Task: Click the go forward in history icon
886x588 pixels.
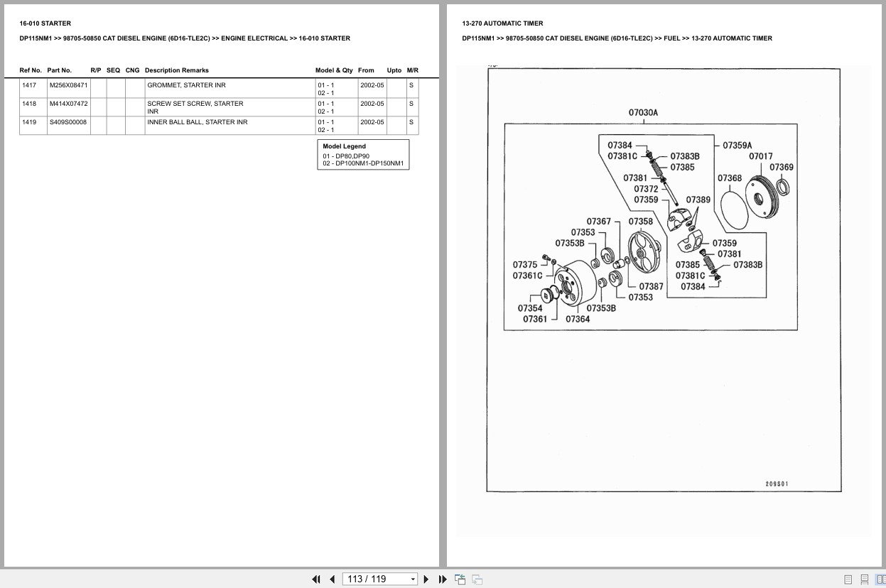Action: coord(477,579)
